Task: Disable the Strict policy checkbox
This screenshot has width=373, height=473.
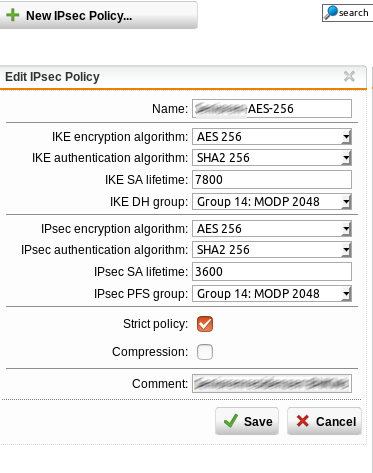Action: tap(205, 324)
